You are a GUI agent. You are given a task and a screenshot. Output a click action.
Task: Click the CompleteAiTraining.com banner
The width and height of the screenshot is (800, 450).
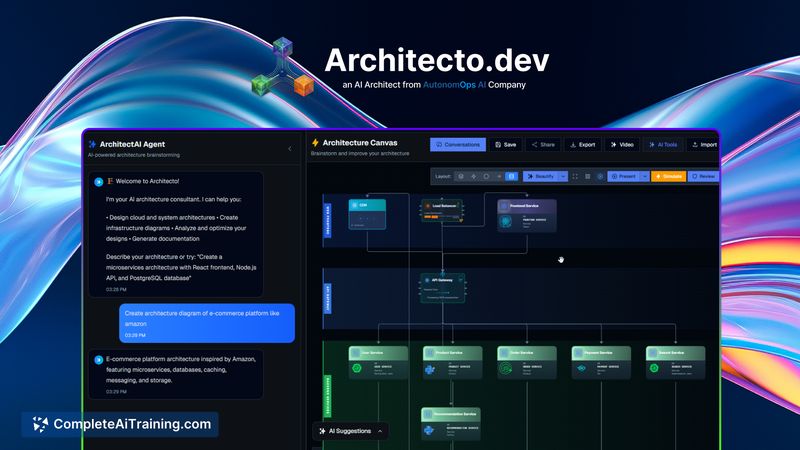click(x=120, y=424)
